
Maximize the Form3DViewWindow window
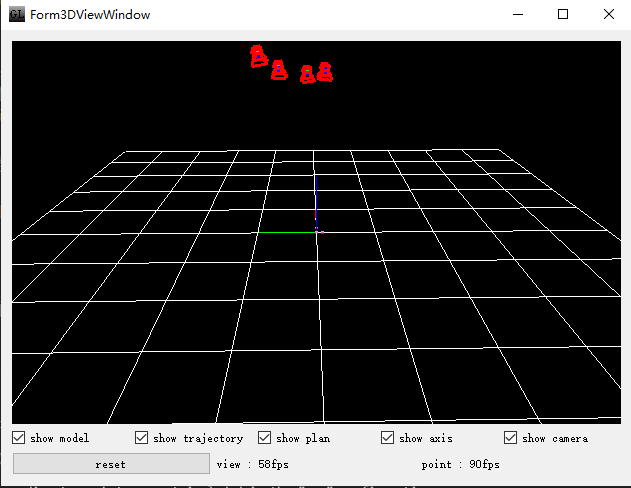[563, 14]
